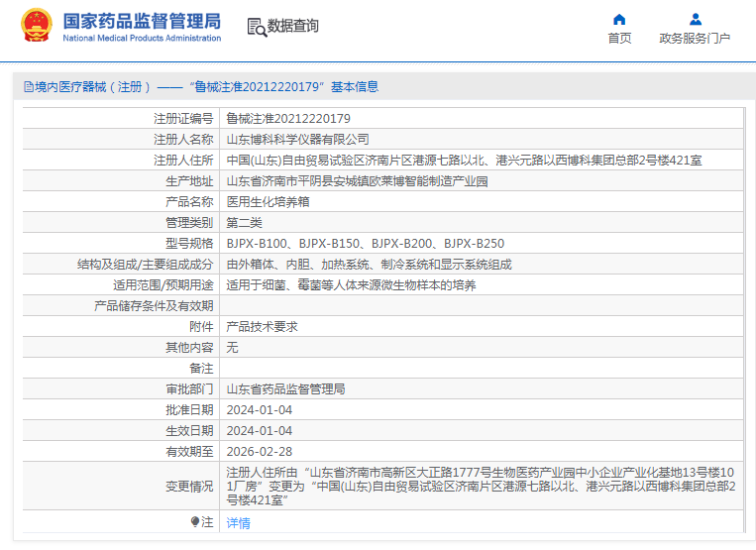This screenshot has height=550, width=756.
Task: Click the 变更情况 label
Action: tap(189, 487)
